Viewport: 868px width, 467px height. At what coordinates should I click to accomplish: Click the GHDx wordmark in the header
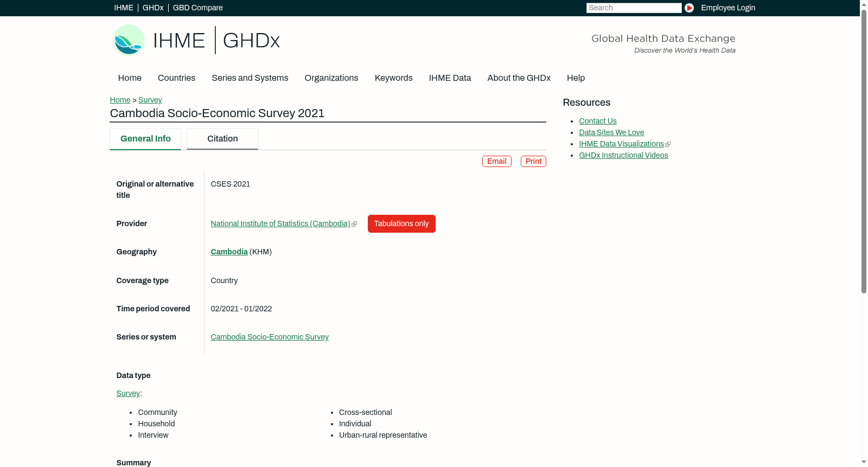point(251,41)
